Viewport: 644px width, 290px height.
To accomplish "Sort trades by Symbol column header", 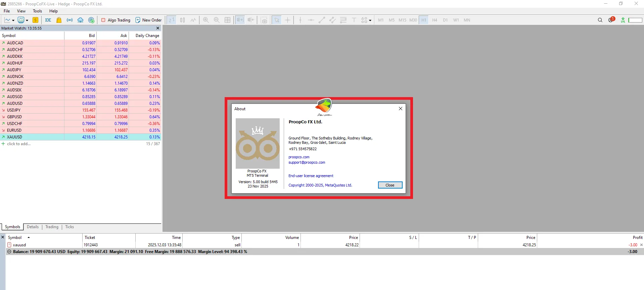I will point(15,238).
